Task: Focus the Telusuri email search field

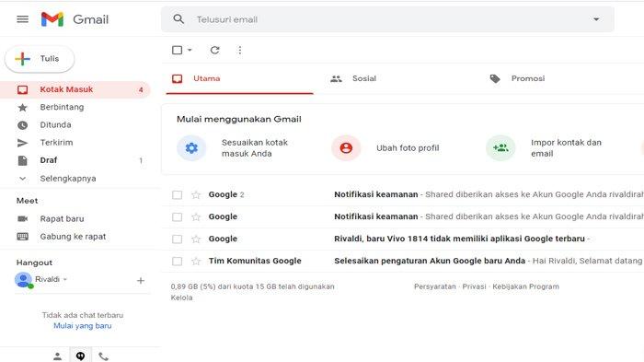Action: pyautogui.click(x=387, y=19)
